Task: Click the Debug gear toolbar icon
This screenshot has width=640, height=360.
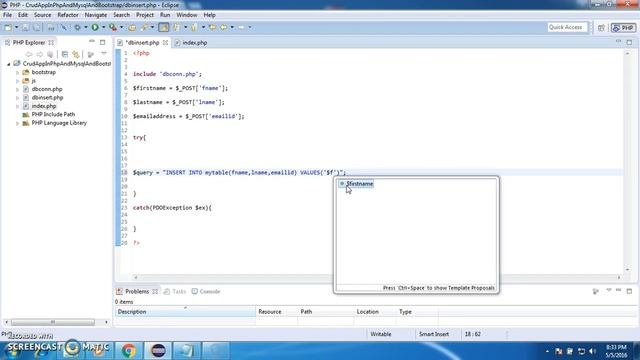Action: (77, 27)
